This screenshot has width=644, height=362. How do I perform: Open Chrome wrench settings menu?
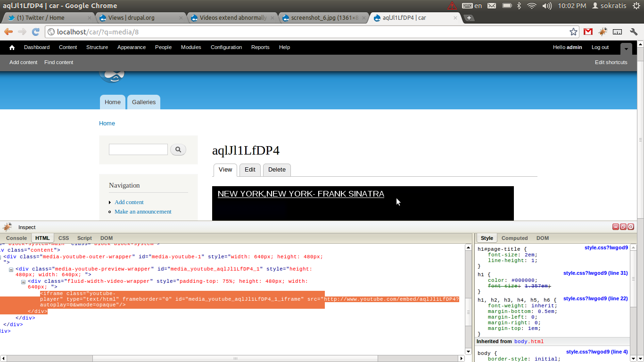634,32
